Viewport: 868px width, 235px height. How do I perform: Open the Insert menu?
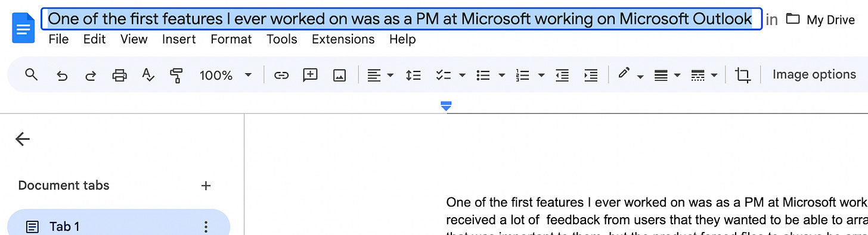179,40
